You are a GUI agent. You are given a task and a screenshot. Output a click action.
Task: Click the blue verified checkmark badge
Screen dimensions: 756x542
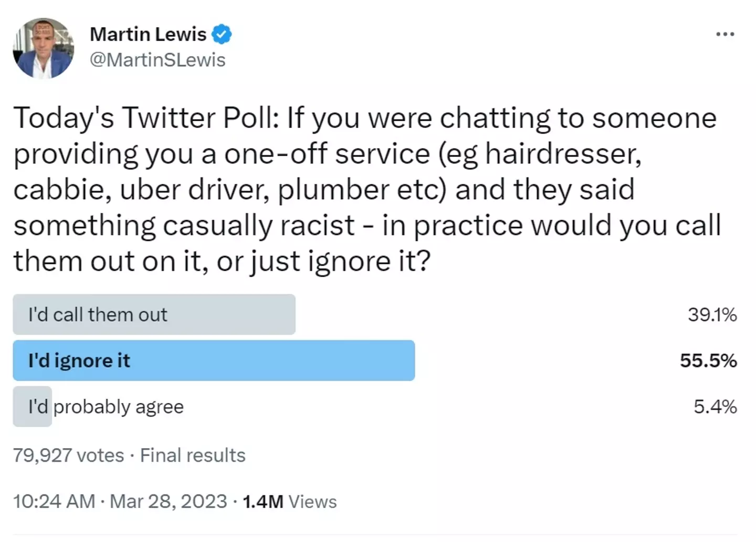tap(222, 35)
